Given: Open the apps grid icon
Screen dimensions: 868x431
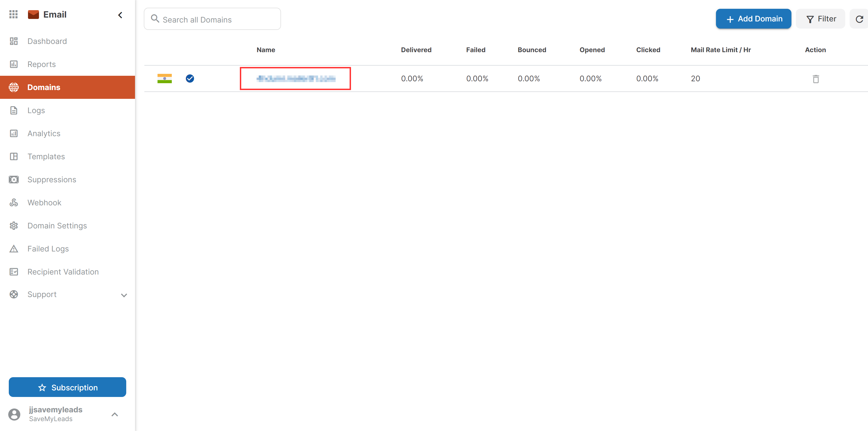Looking at the screenshot, I should point(13,15).
